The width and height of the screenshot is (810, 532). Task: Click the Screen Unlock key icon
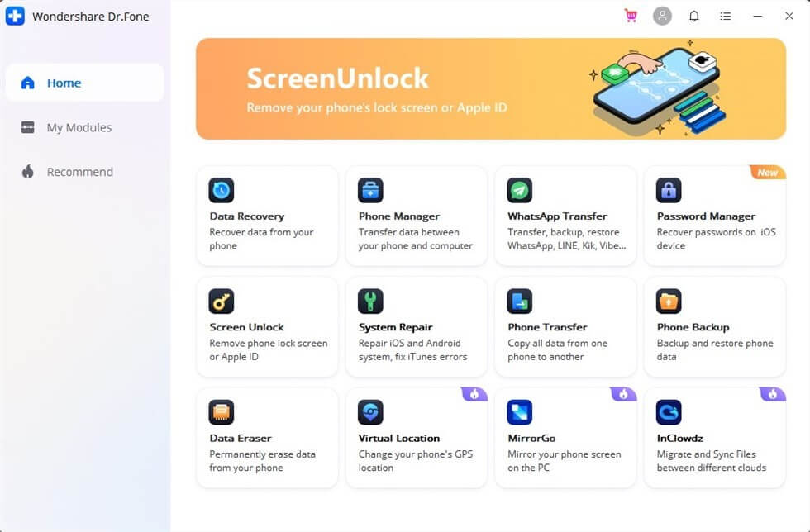click(x=222, y=301)
